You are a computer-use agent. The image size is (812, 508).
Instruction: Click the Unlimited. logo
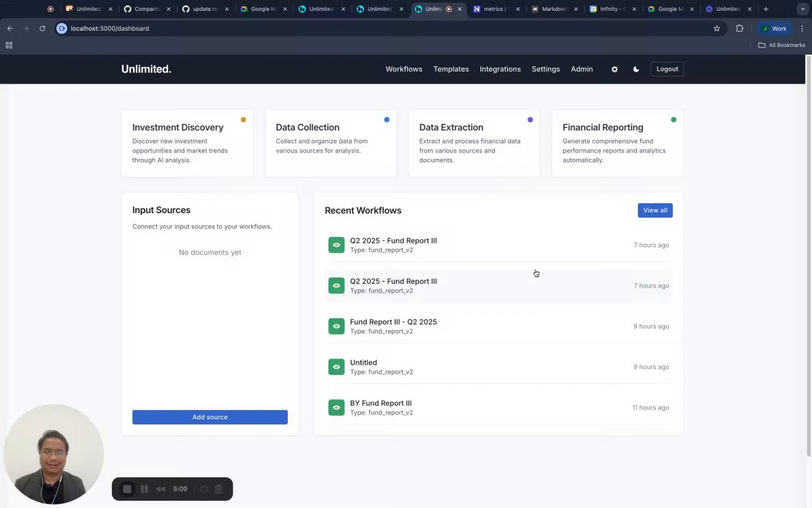pyautogui.click(x=147, y=69)
